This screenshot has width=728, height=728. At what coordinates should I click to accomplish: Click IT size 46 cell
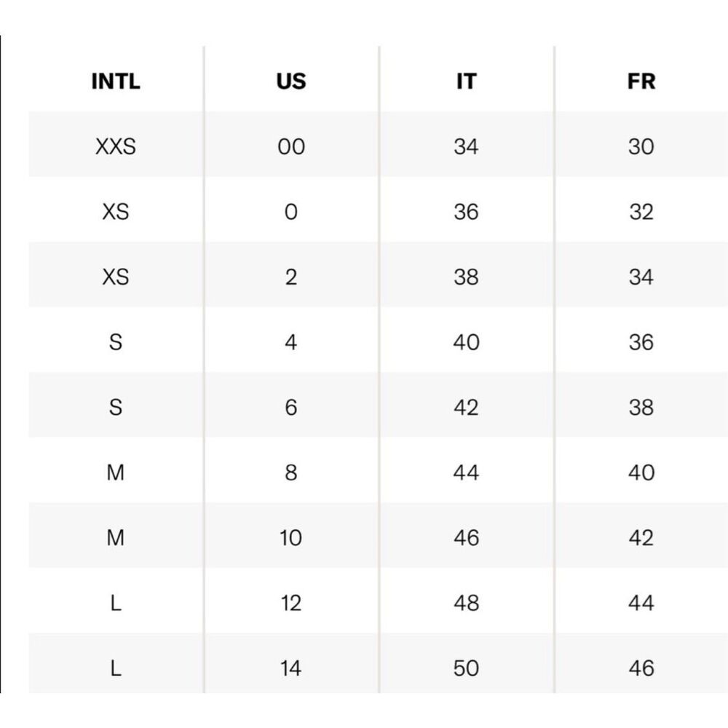point(466,538)
